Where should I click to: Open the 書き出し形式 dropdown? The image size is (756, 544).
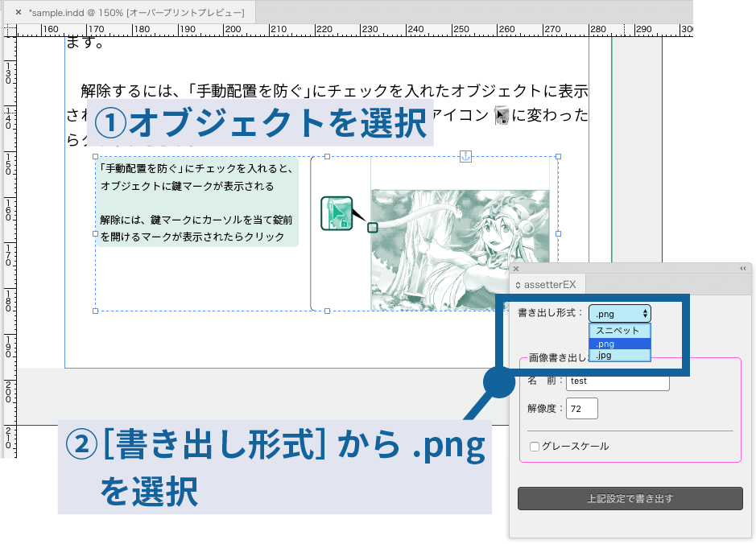tap(618, 313)
